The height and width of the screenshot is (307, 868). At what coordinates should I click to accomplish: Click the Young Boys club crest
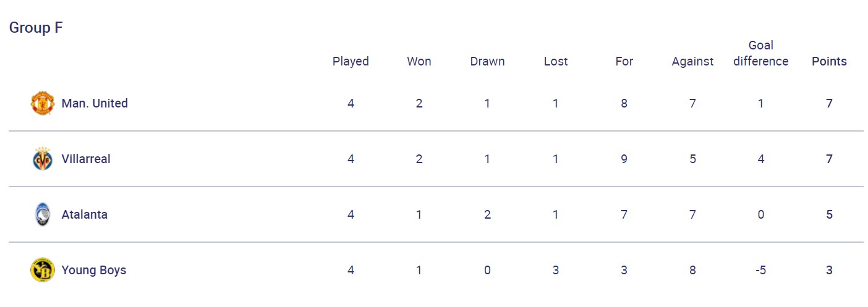coord(43,270)
